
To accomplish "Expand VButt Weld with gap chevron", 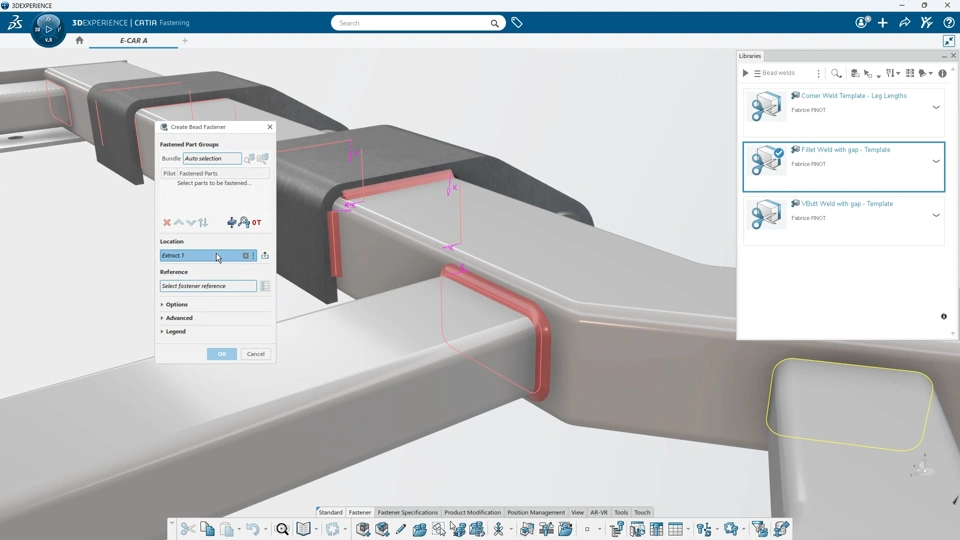I will [936, 216].
